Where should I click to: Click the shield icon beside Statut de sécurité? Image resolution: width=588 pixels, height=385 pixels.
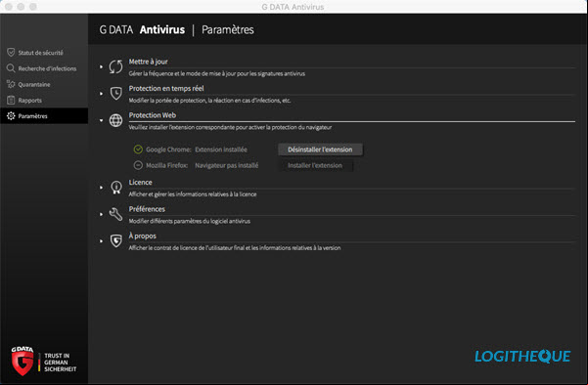pos(11,53)
